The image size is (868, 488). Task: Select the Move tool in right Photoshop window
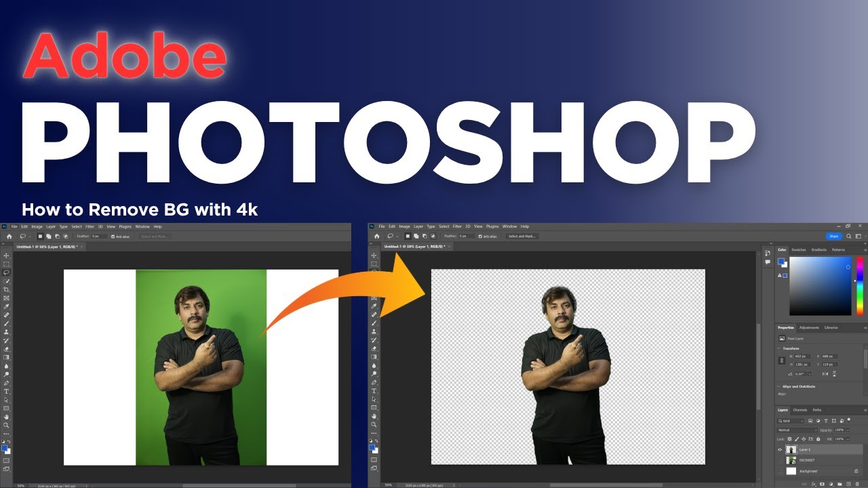(x=374, y=256)
